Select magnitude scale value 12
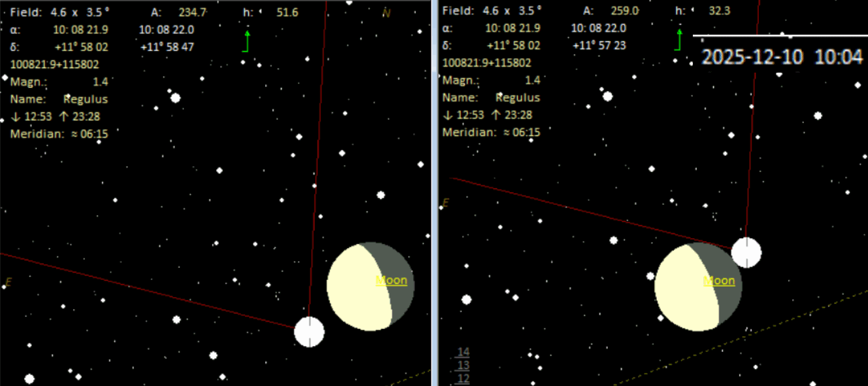 click(463, 378)
